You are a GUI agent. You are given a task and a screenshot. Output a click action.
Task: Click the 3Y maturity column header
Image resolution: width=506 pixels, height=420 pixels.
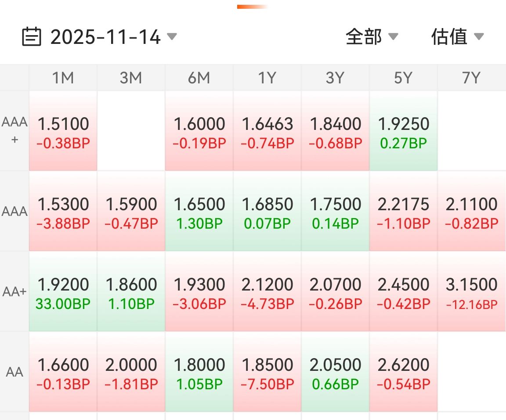click(x=335, y=78)
